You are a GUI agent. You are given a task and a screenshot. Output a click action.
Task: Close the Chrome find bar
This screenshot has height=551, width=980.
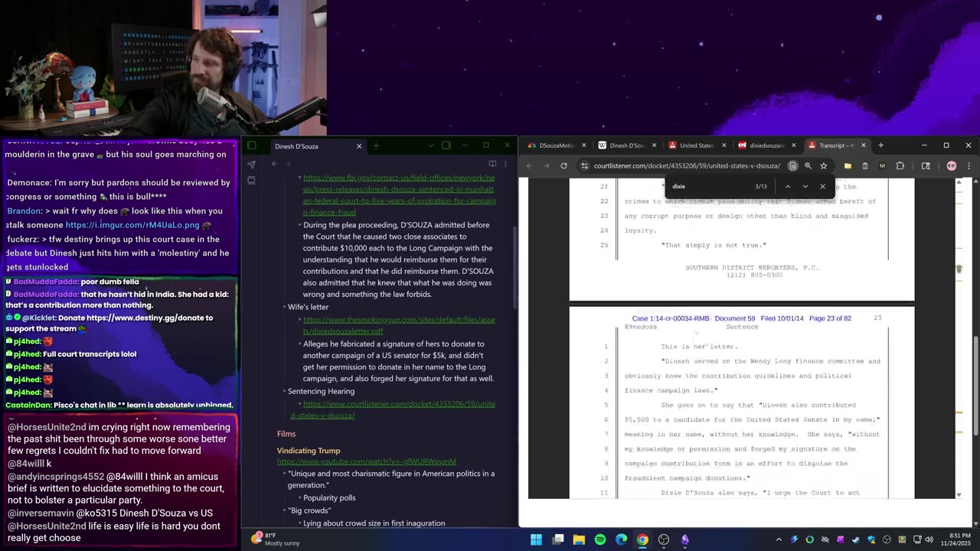tap(823, 186)
